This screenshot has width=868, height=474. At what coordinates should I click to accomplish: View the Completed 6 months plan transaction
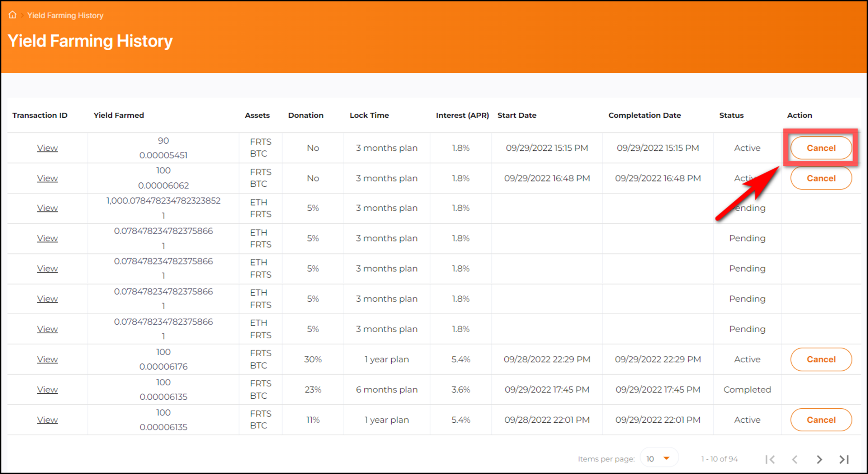coord(47,390)
